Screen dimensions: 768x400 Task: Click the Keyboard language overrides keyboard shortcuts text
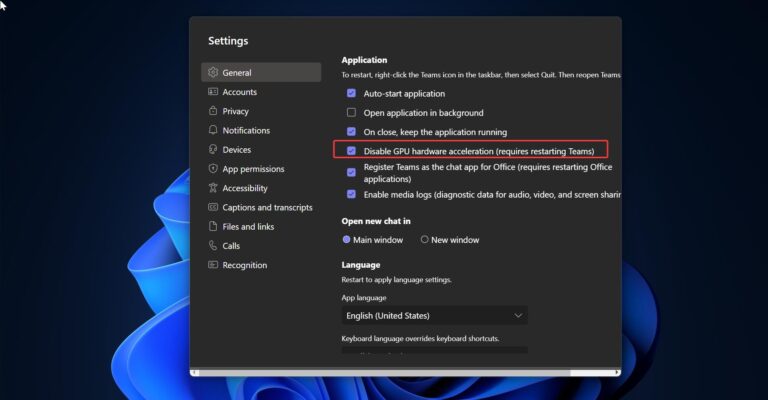point(420,338)
